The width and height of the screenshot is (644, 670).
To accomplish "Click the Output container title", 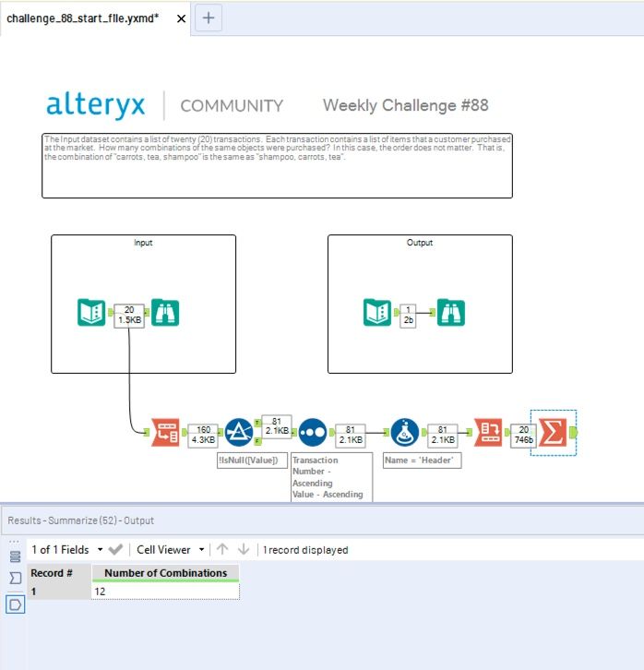I will point(420,243).
